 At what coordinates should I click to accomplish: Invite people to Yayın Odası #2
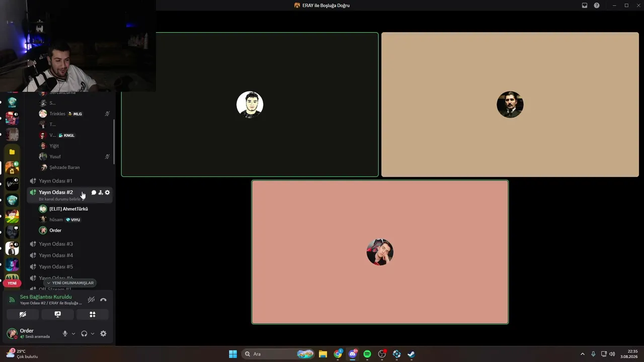(x=101, y=193)
